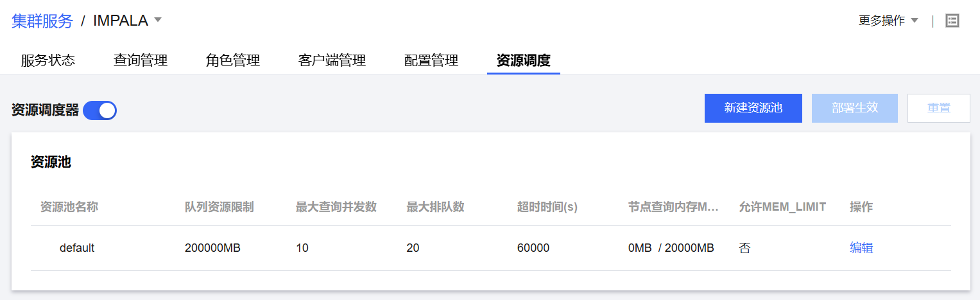The height and width of the screenshot is (300, 980).
Task: Click the 200000MB queue limit value
Action: pyautogui.click(x=212, y=248)
